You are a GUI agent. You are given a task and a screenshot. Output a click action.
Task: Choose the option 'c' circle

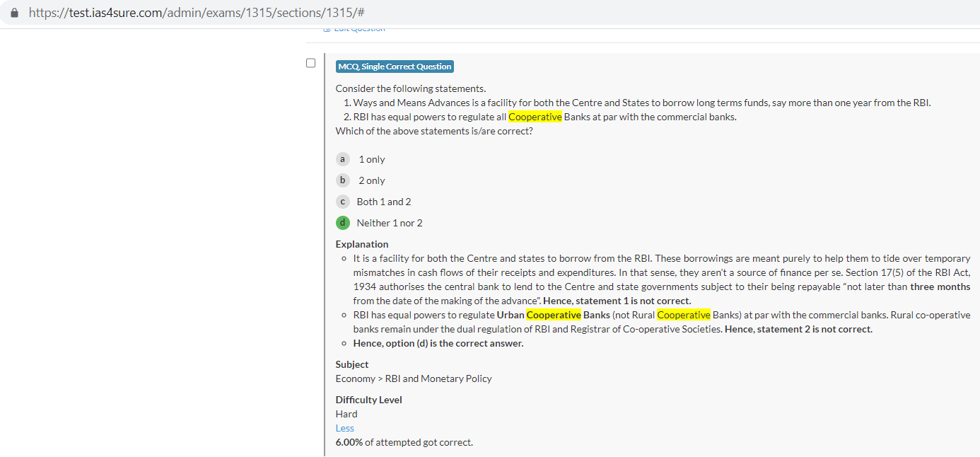coord(343,202)
